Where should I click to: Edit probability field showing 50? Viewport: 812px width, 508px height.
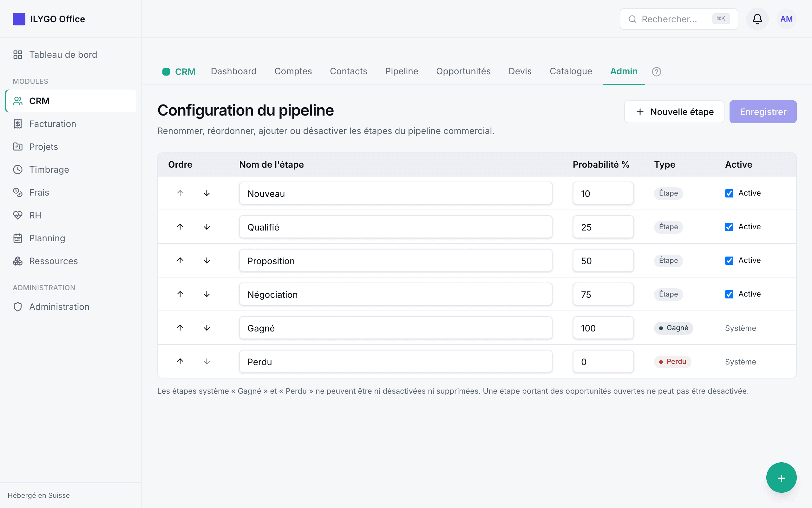603,260
